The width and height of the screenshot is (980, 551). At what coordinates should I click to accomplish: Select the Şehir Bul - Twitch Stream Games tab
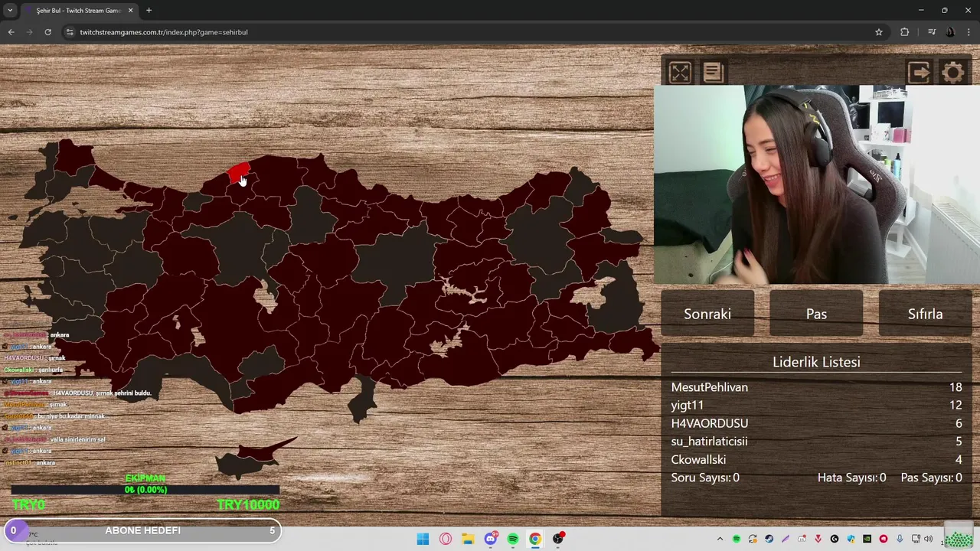[x=80, y=11]
